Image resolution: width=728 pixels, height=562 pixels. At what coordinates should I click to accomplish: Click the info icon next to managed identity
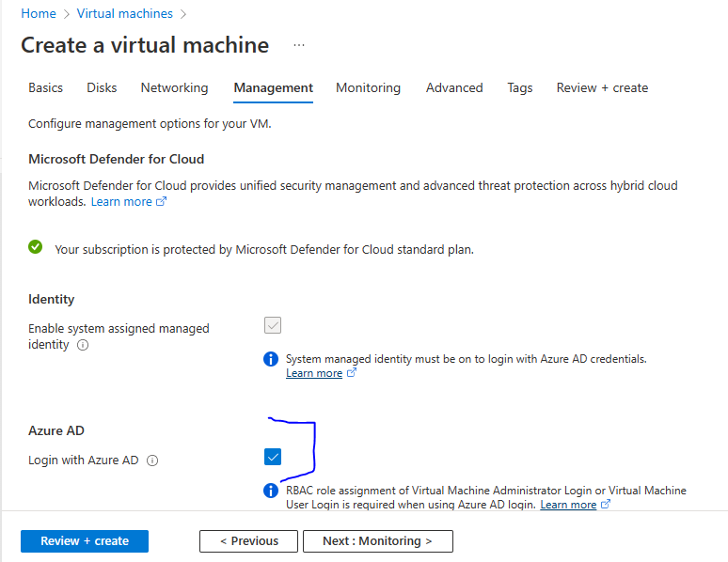tap(83, 345)
